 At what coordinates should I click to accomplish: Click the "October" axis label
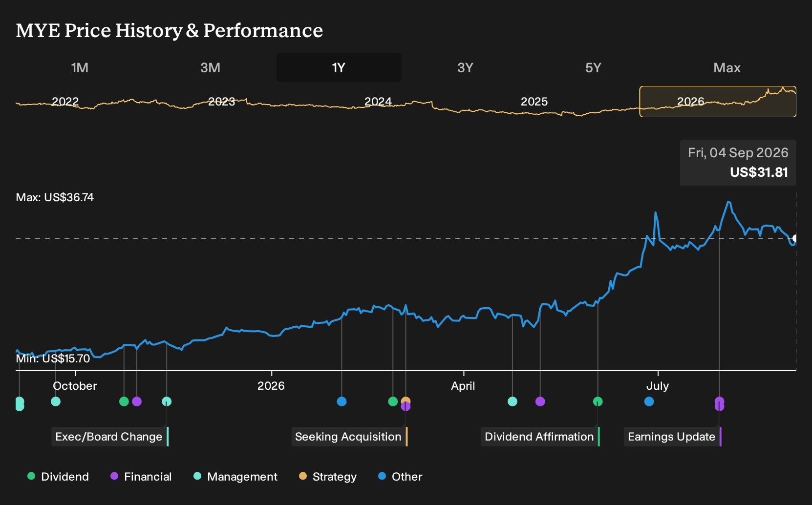[75, 386]
